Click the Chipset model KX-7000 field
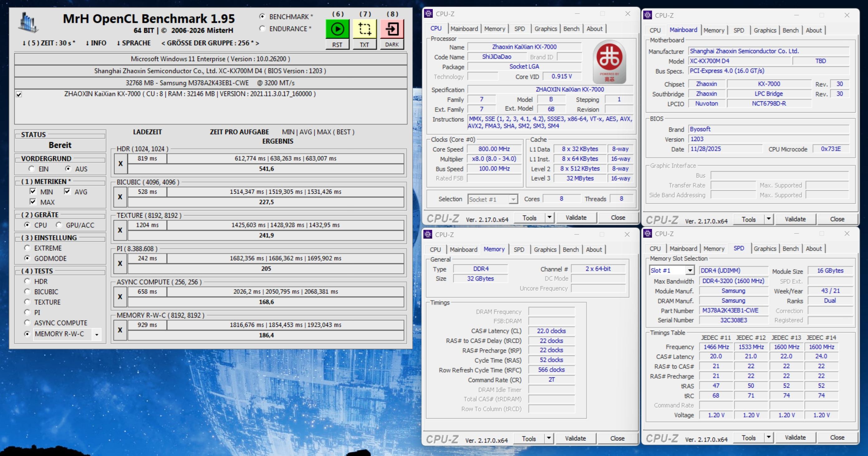This screenshot has width=868, height=456. (x=769, y=84)
